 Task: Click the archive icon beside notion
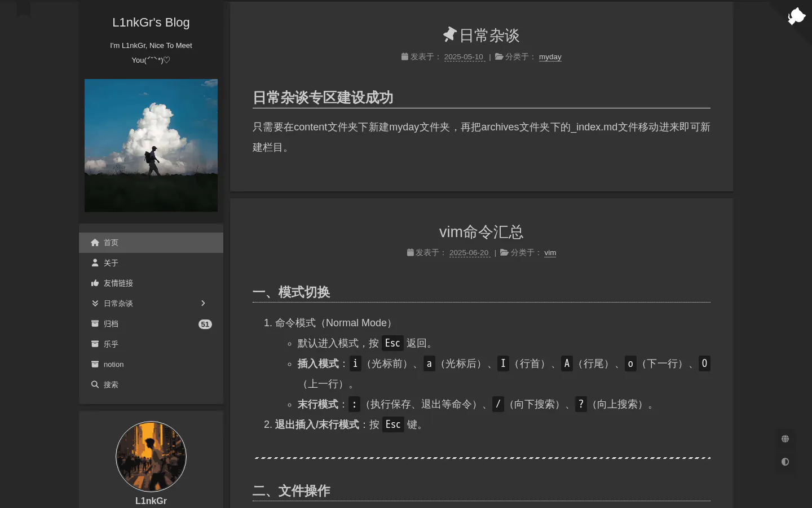[95, 365]
